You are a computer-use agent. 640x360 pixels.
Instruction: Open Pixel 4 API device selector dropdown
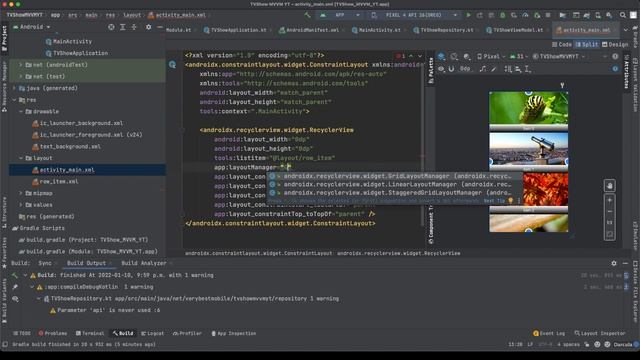point(414,15)
